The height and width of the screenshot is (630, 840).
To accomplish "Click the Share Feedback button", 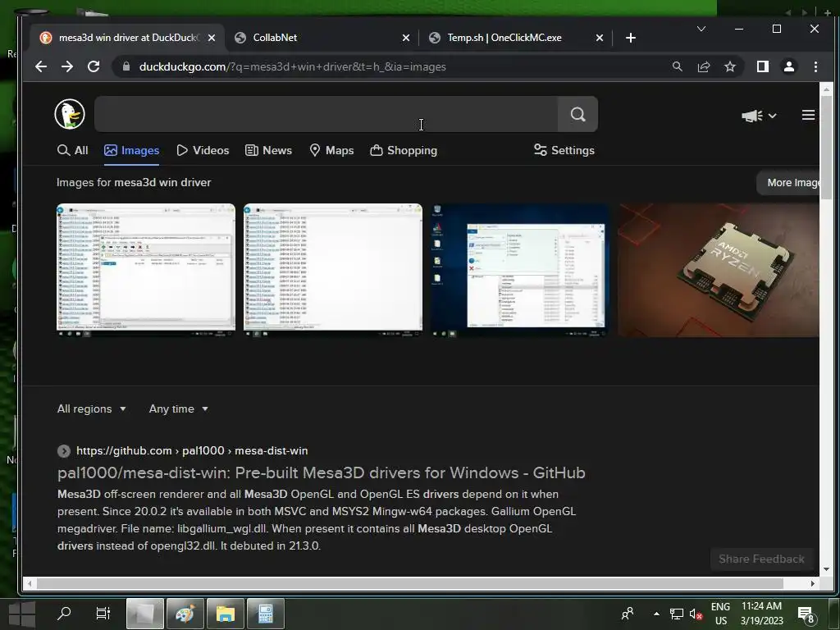I will [x=761, y=559].
